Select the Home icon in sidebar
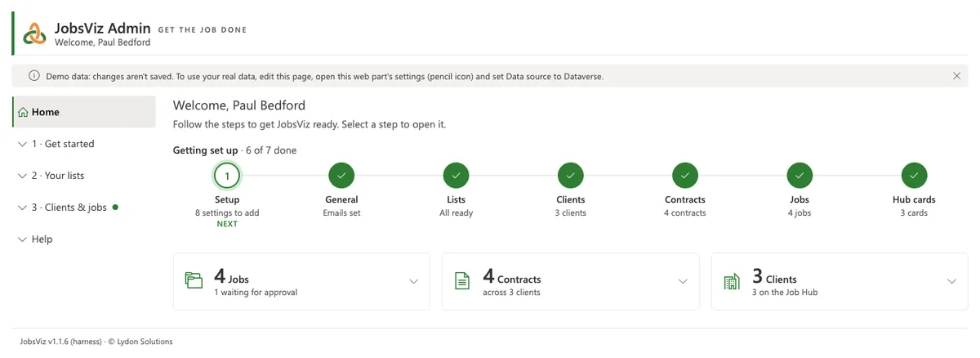This screenshot has height=358, width=980. coord(24,112)
